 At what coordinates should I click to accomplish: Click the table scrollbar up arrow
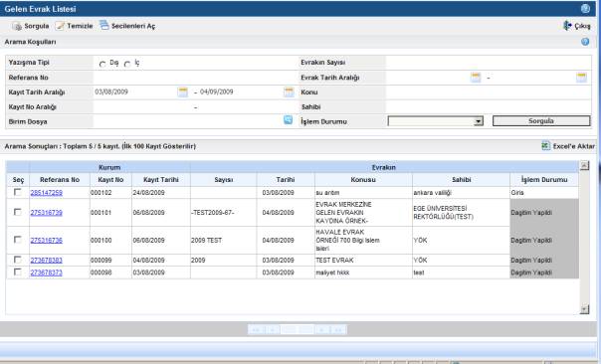584,165
